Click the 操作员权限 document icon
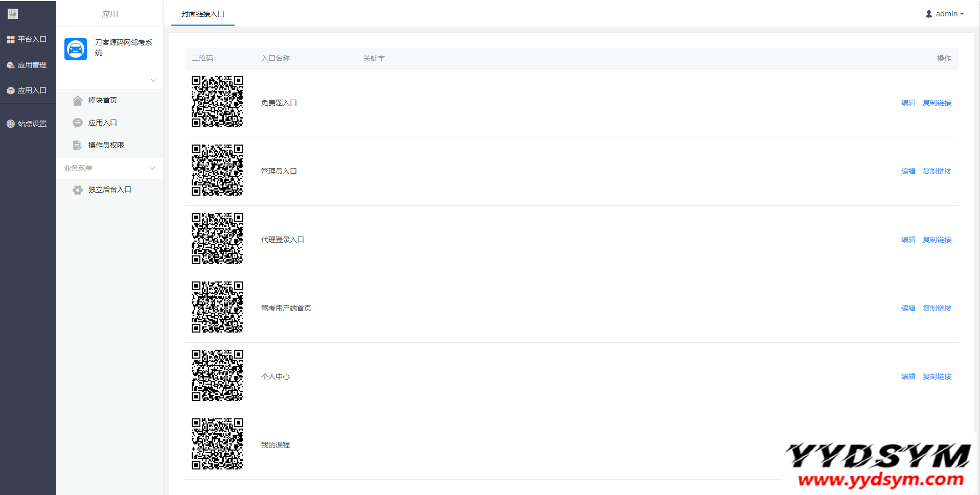The width and height of the screenshot is (980, 495). (x=78, y=145)
